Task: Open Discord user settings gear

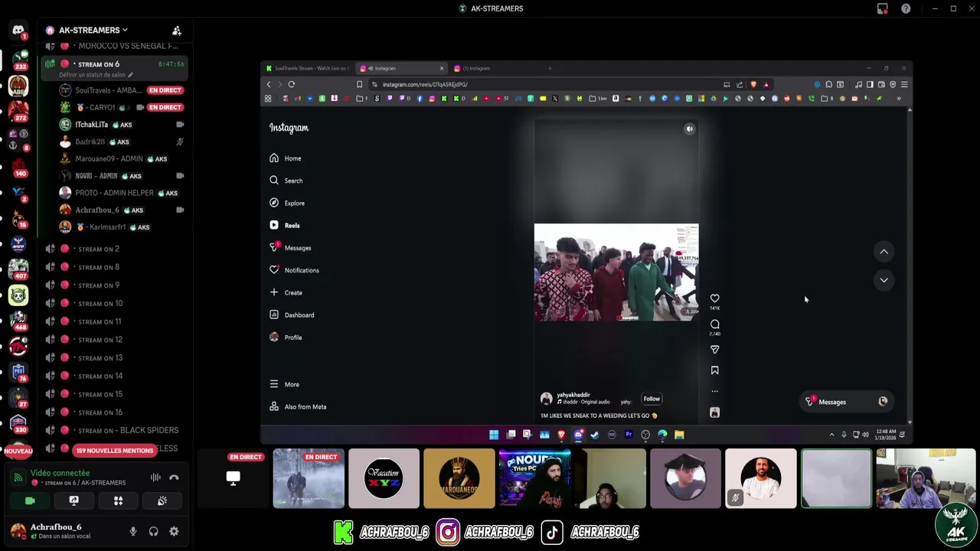Action: (174, 531)
